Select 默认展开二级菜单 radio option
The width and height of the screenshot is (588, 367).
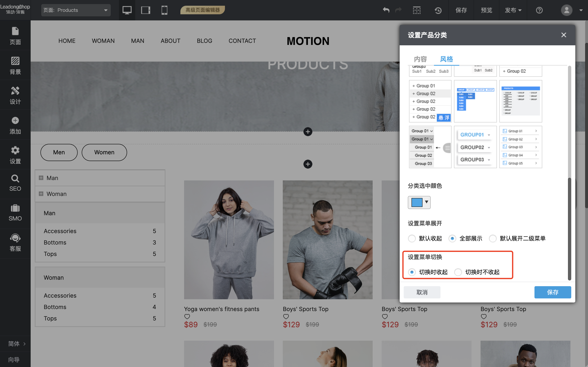(x=493, y=238)
